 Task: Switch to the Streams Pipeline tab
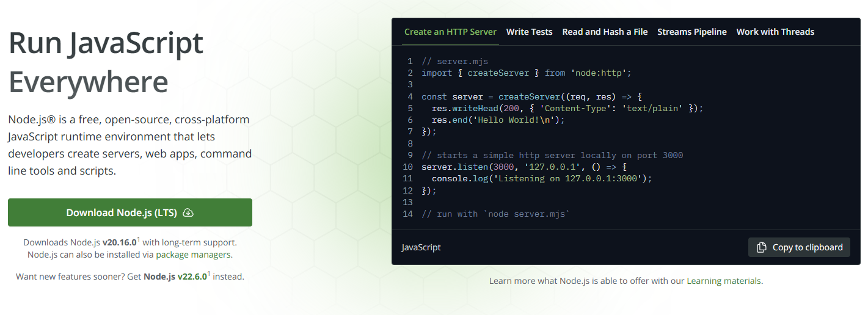click(x=692, y=32)
